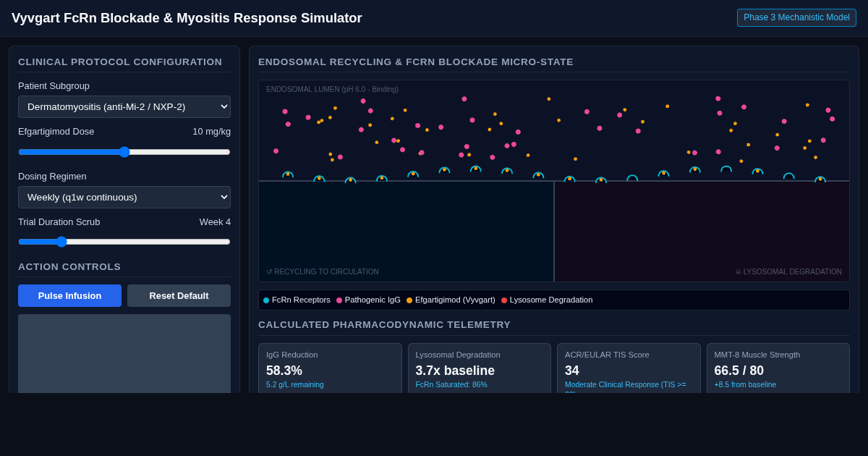Click the red Lysosome Degradation legend dot
Image resolution: width=868 pixels, height=456 pixels.
point(504,300)
